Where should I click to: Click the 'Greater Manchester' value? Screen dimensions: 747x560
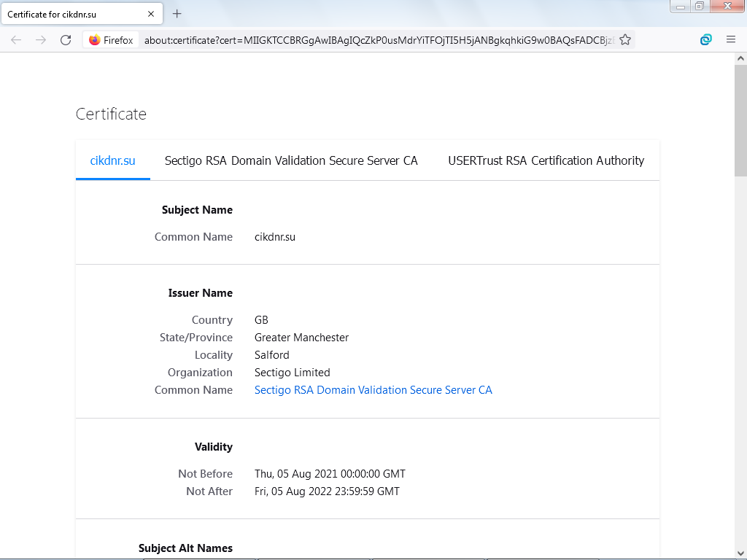pyautogui.click(x=301, y=338)
